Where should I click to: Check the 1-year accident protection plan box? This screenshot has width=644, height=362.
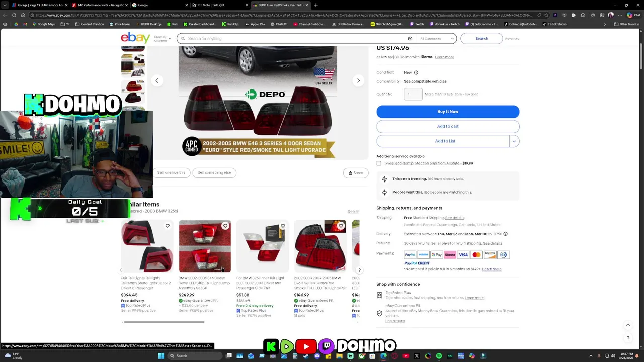click(379, 163)
